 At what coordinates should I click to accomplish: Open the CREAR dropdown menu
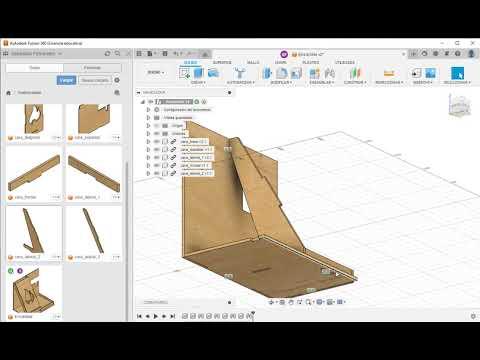198,82
